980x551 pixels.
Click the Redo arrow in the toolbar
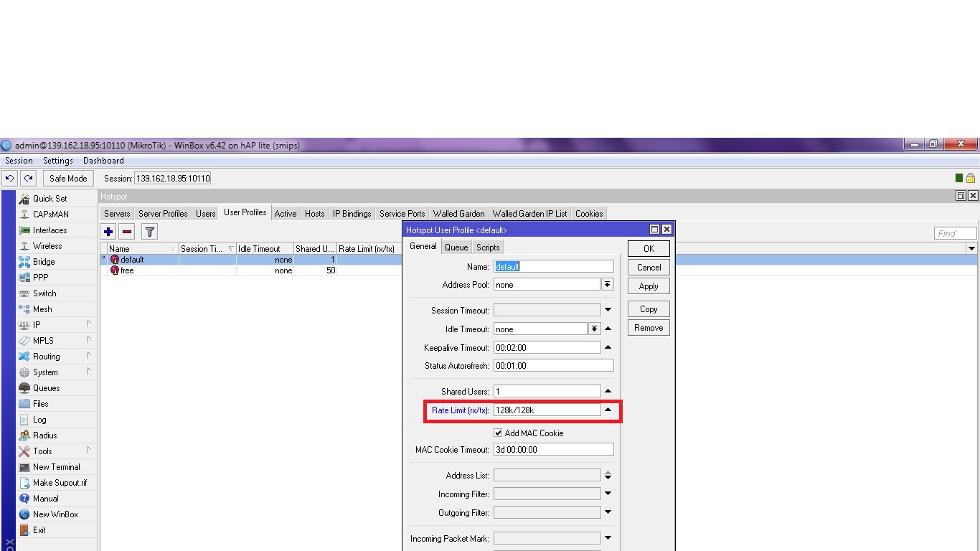(28, 178)
